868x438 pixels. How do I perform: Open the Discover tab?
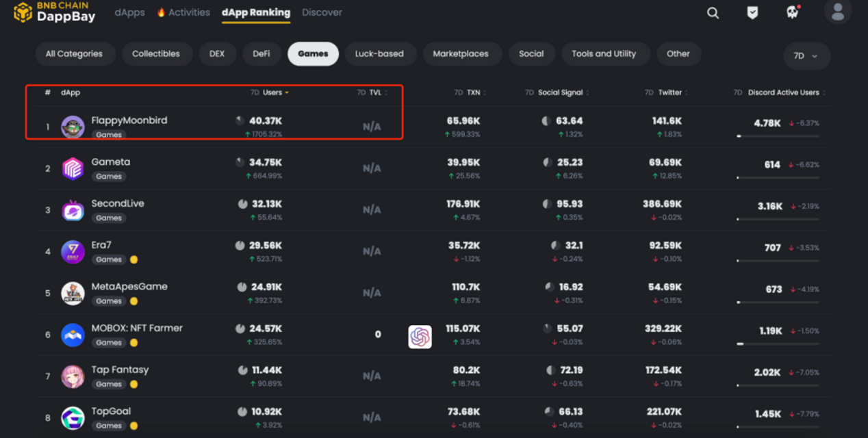point(322,12)
